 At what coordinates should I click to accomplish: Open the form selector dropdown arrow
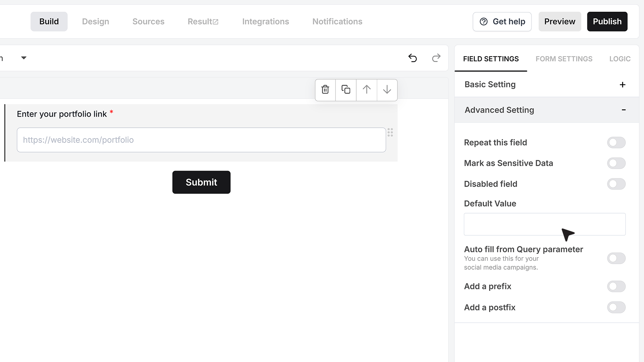tap(24, 58)
